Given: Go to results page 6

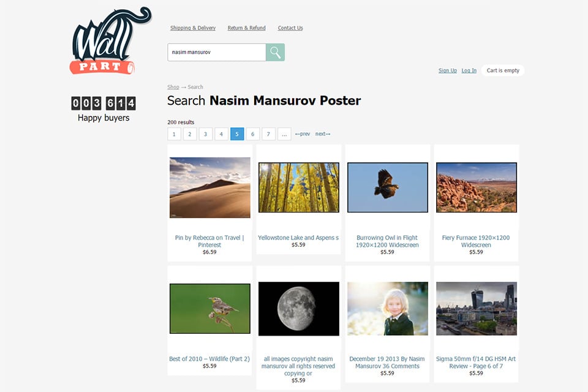Looking at the screenshot, I should click(x=253, y=134).
